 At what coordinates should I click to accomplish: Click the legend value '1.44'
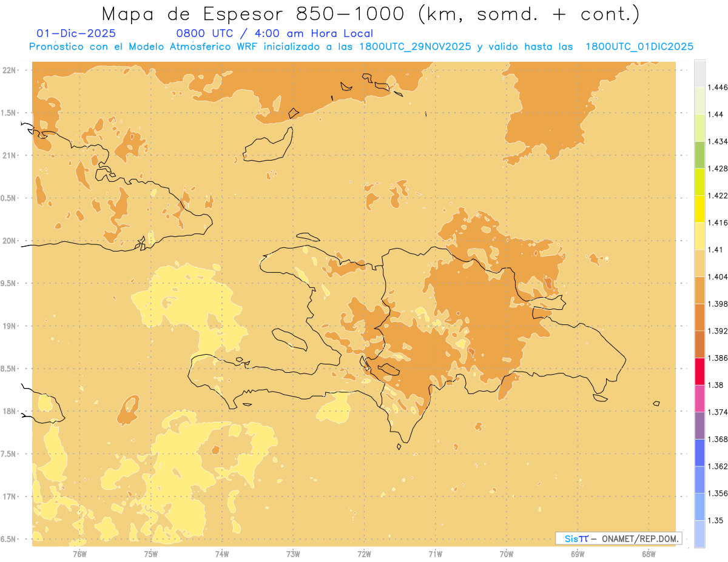(716, 115)
